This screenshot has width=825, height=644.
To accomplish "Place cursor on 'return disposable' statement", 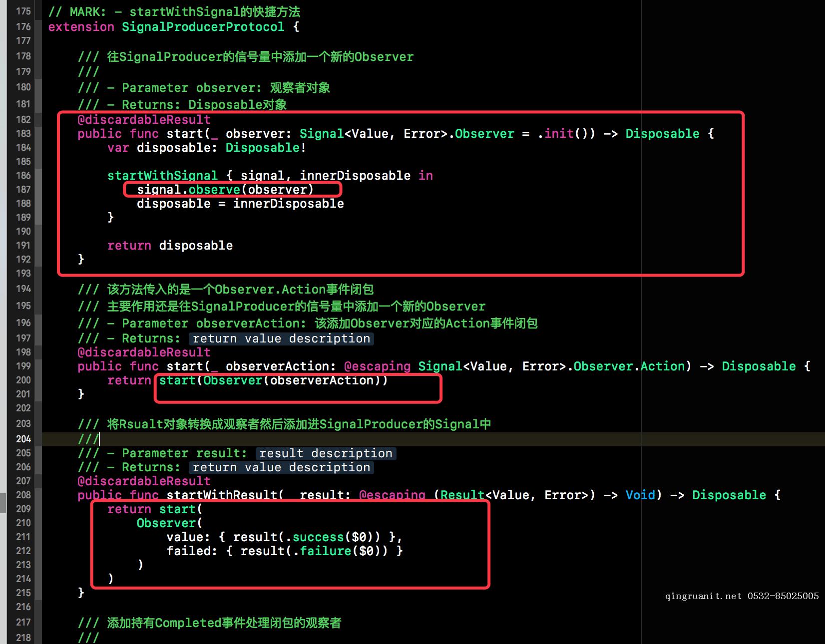I will (x=170, y=246).
